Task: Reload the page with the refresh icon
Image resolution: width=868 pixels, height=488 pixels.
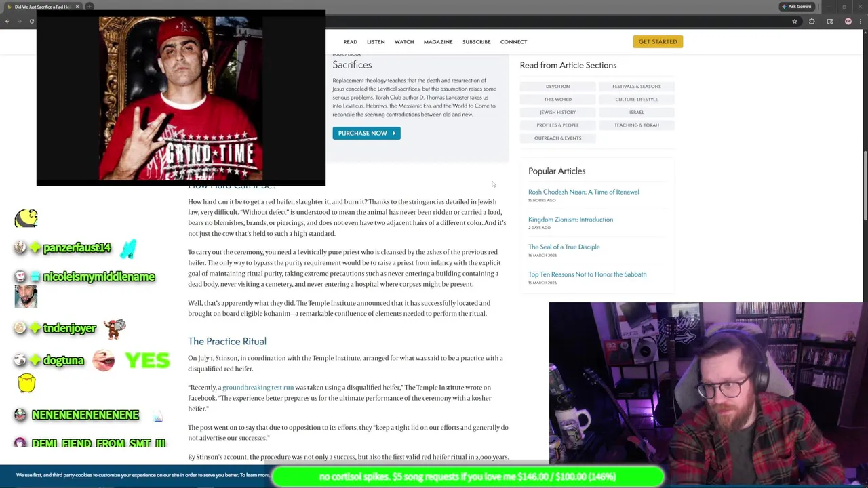Action: (31, 21)
